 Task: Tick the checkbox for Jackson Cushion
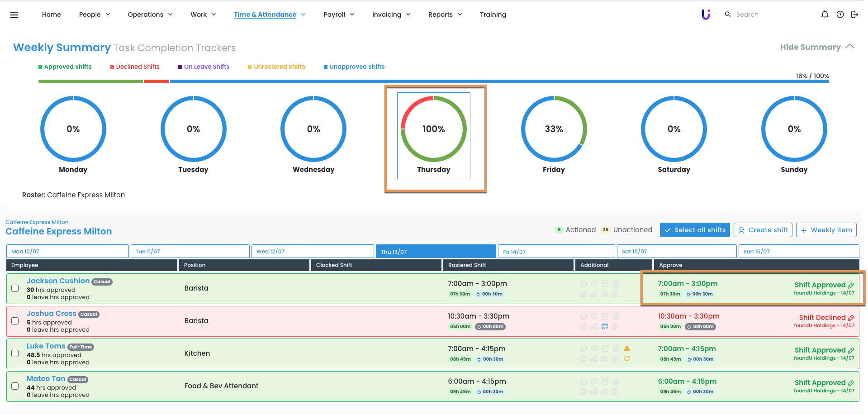tap(15, 288)
